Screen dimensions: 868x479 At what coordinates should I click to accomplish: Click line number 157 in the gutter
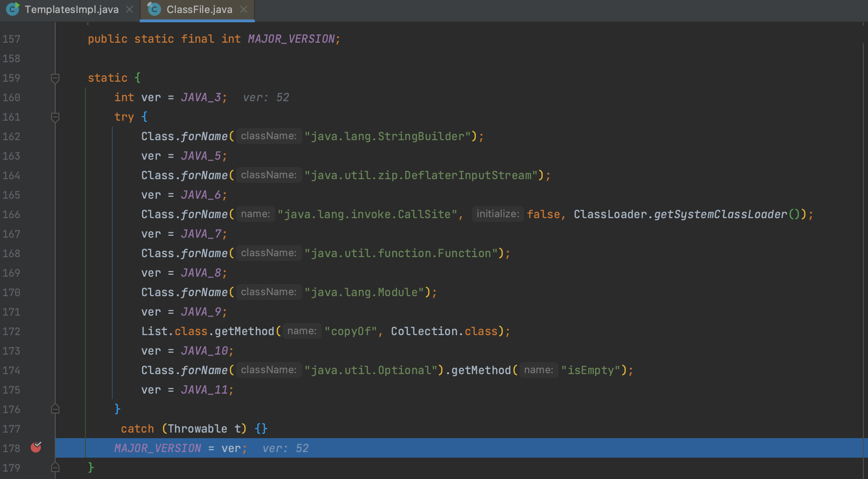[12, 39]
